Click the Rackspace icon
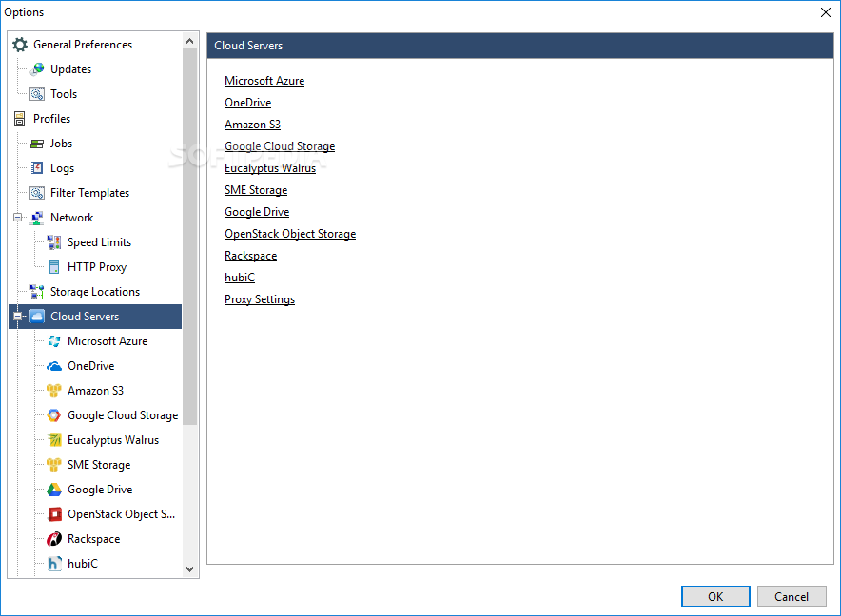The height and width of the screenshot is (616, 841). click(x=54, y=539)
